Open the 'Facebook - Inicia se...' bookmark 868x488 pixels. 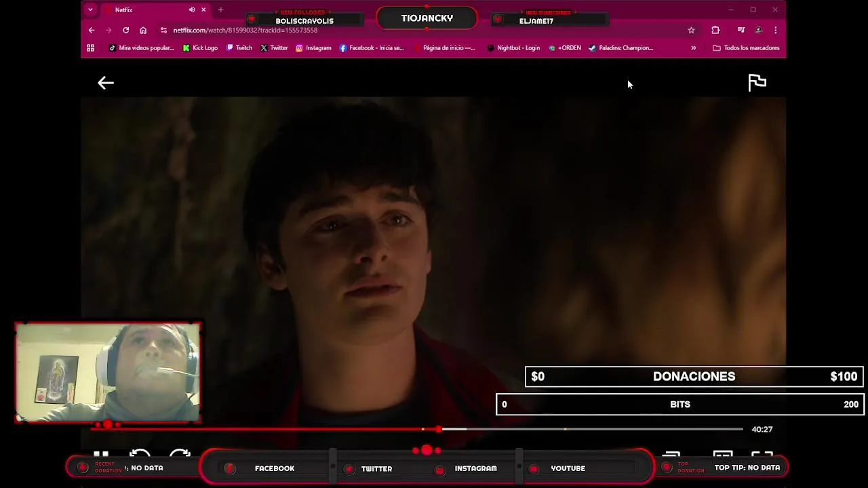click(x=372, y=47)
